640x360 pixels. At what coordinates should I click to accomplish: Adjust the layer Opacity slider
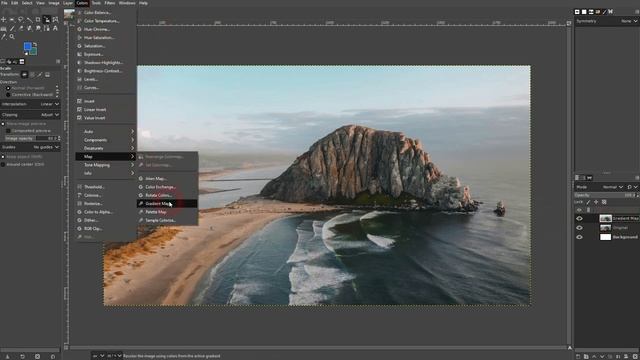tap(606, 195)
